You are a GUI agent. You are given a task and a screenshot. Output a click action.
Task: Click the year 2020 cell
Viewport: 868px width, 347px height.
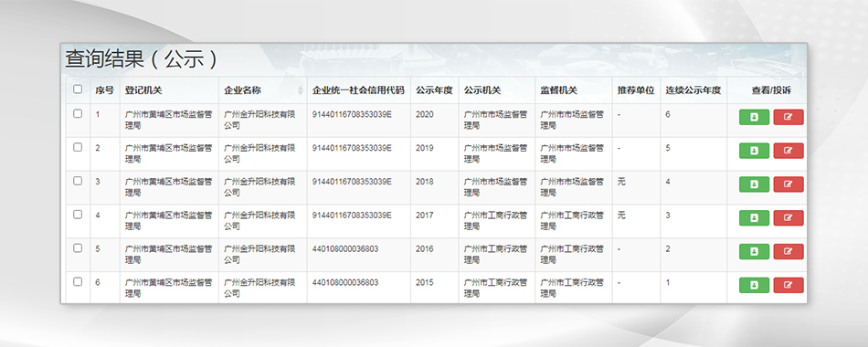(425, 114)
